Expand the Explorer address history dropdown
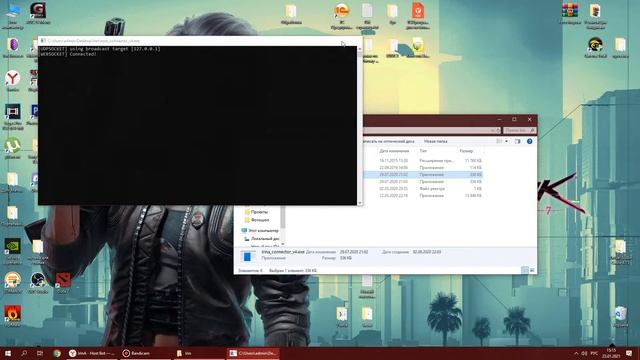 pyautogui.click(x=492, y=130)
